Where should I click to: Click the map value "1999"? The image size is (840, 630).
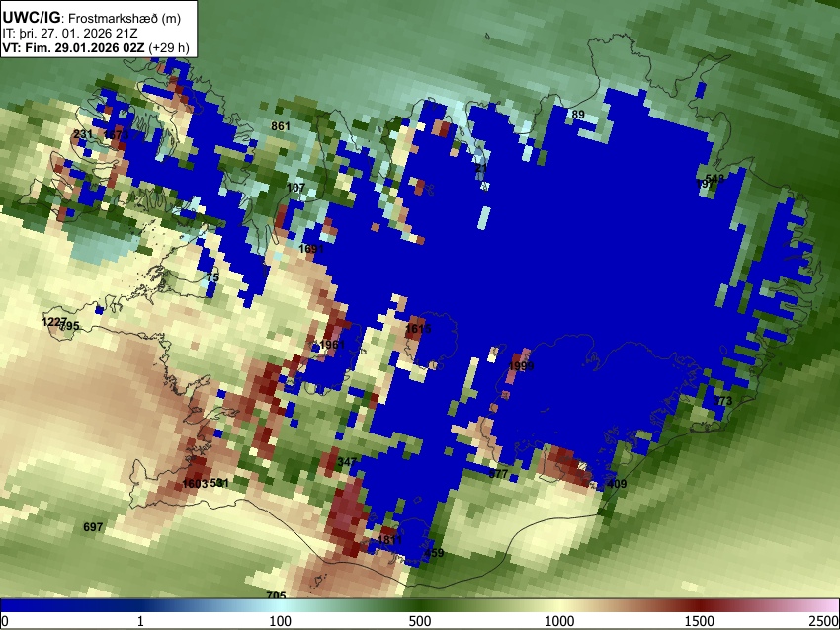[521, 366]
